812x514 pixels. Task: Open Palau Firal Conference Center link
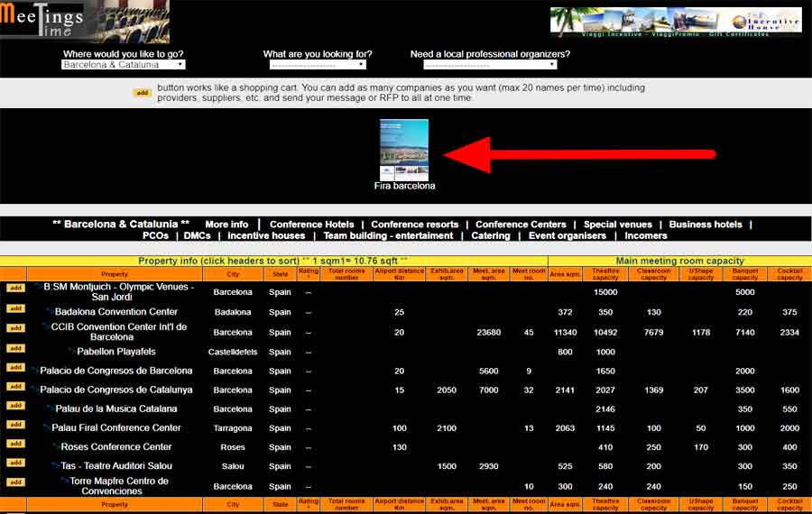point(116,428)
